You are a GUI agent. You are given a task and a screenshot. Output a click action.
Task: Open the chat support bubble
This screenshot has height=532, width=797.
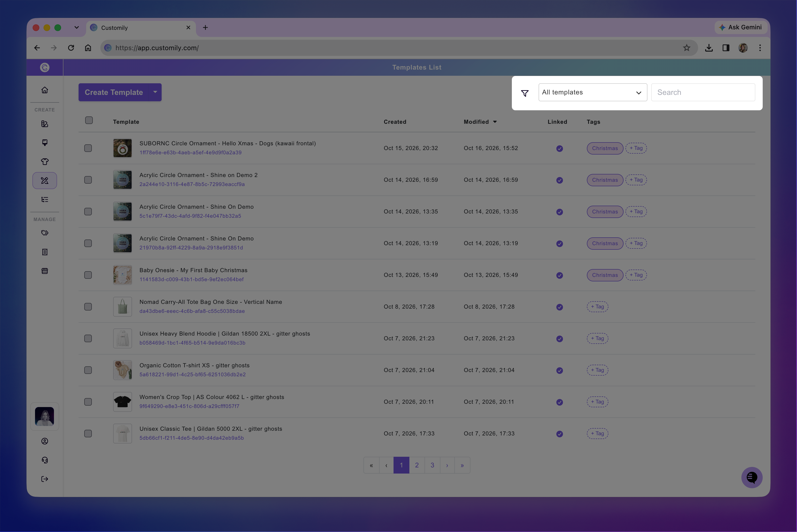[752, 477]
